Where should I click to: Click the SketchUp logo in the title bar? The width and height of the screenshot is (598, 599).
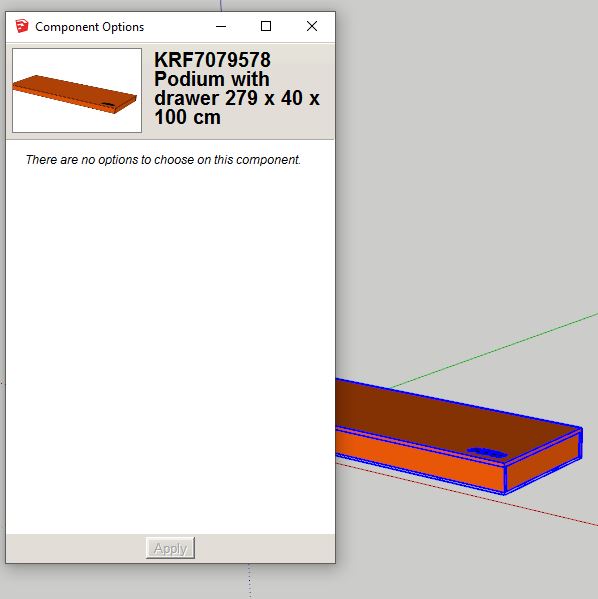[22, 26]
